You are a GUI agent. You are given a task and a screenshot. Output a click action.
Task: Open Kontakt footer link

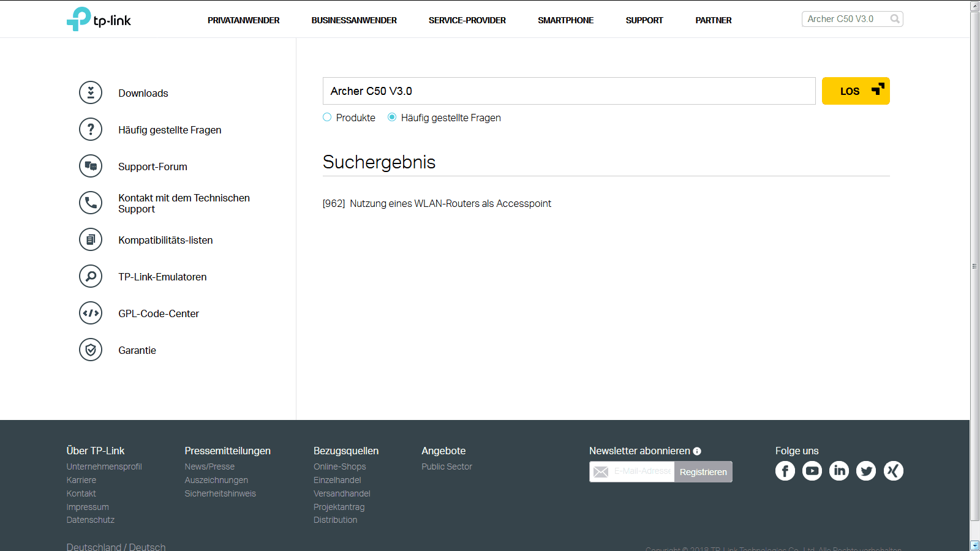pyautogui.click(x=81, y=493)
